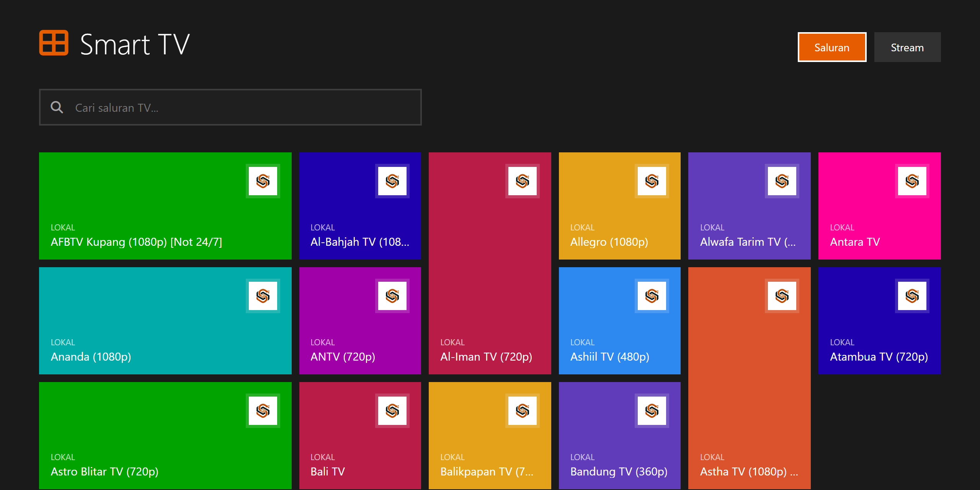Click the Atambua TV channel logo icon

(x=912, y=296)
